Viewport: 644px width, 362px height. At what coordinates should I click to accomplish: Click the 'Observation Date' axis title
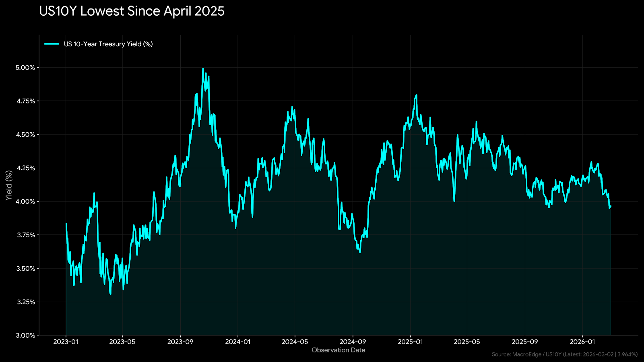pyautogui.click(x=339, y=350)
